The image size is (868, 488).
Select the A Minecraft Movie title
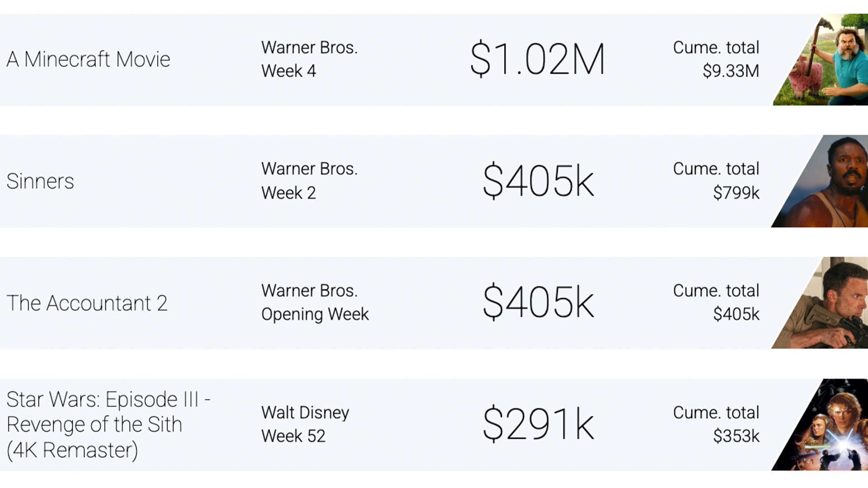point(88,59)
